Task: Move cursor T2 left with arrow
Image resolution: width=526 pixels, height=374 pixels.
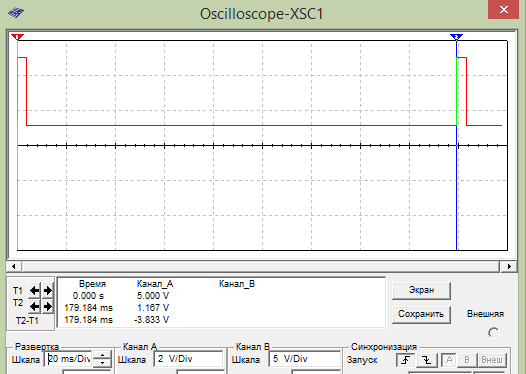Action: tap(35, 306)
